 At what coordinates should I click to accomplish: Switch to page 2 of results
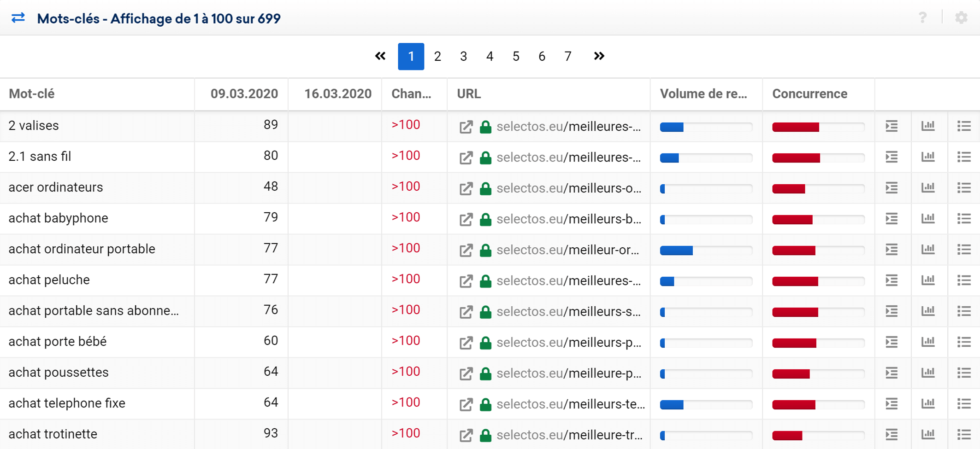[437, 56]
